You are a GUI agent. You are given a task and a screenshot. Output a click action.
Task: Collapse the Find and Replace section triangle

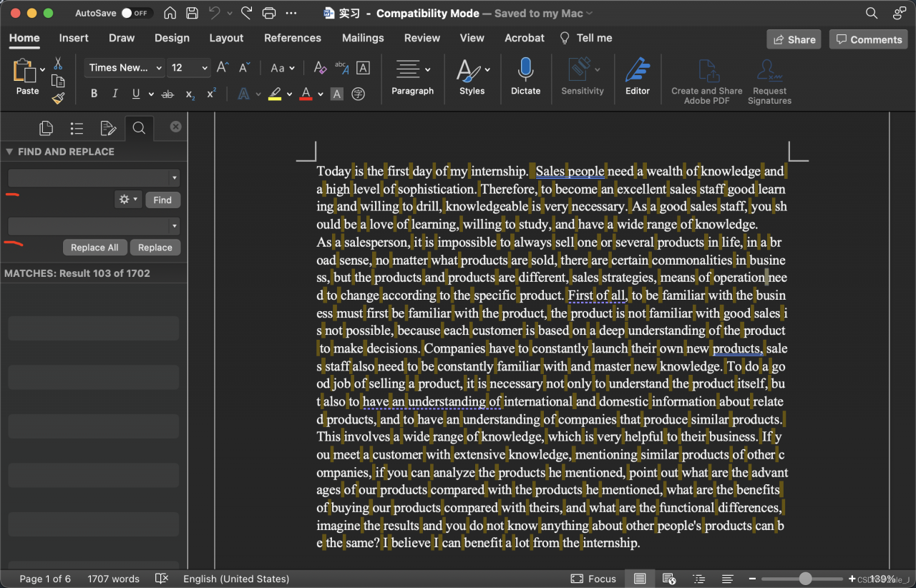pos(9,152)
